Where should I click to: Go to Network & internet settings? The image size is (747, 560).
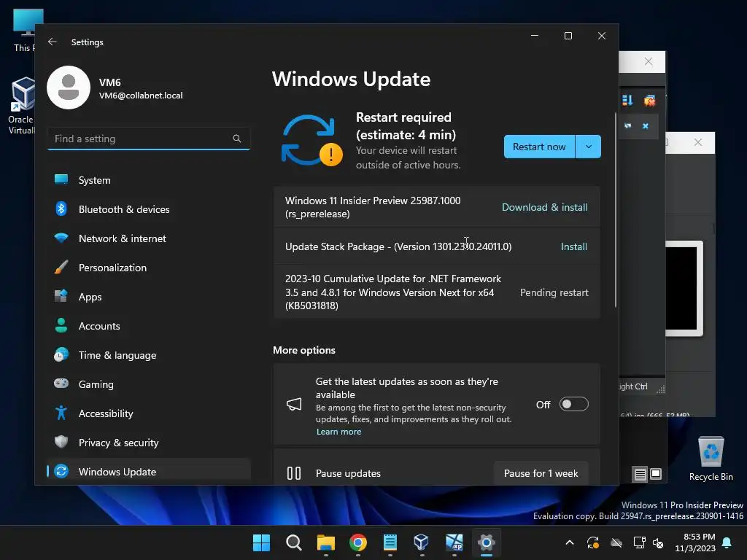148,238
